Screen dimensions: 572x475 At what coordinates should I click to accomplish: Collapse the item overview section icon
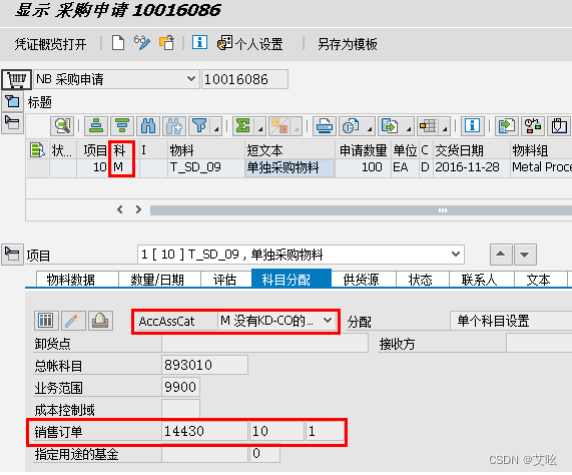[12, 123]
